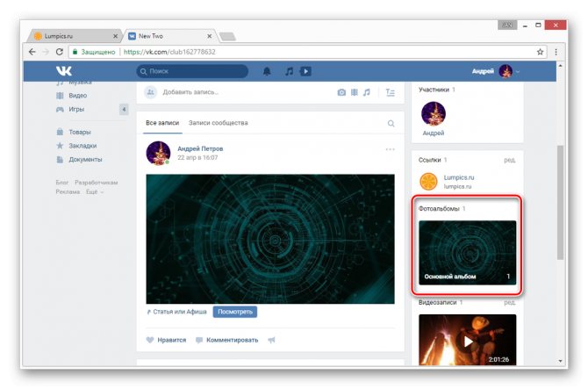Open the Видеозаписи section header

pyautogui.click(x=437, y=302)
